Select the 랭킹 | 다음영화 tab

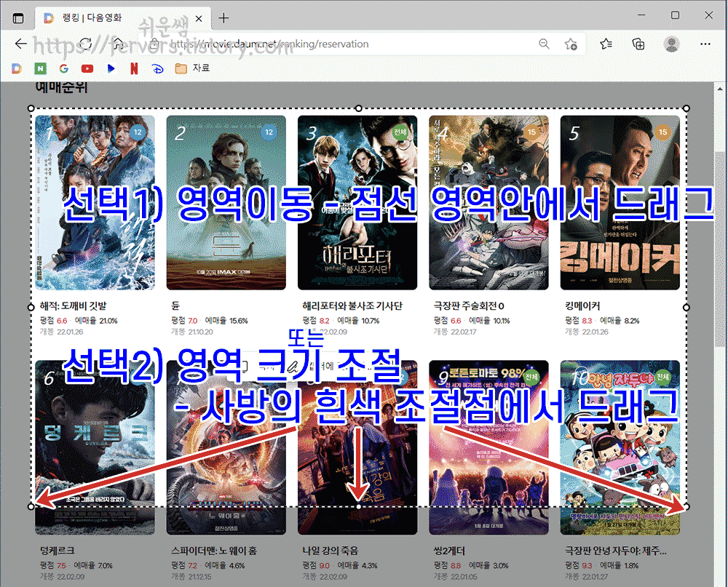click(123, 18)
